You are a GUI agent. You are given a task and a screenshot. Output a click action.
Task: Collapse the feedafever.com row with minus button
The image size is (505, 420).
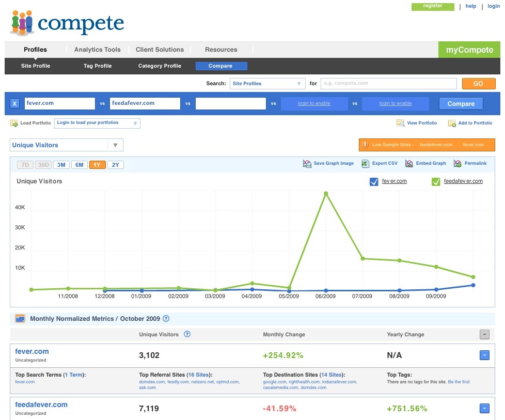point(484,409)
